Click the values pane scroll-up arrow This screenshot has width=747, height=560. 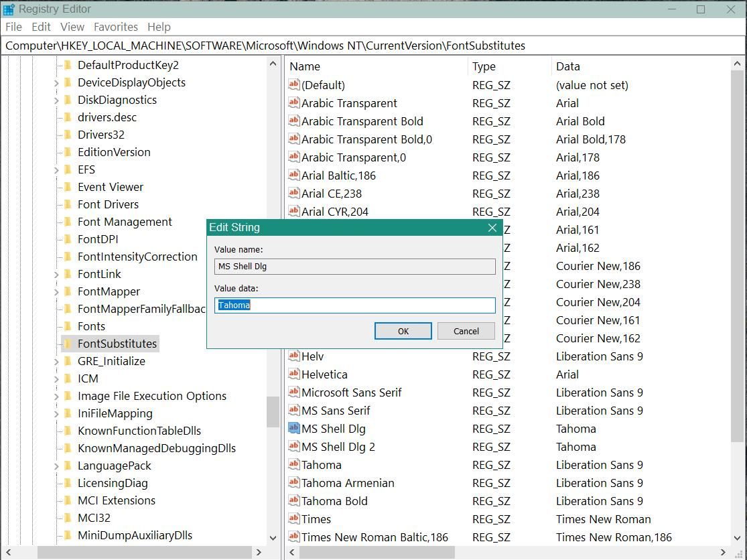pyautogui.click(x=737, y=64)
